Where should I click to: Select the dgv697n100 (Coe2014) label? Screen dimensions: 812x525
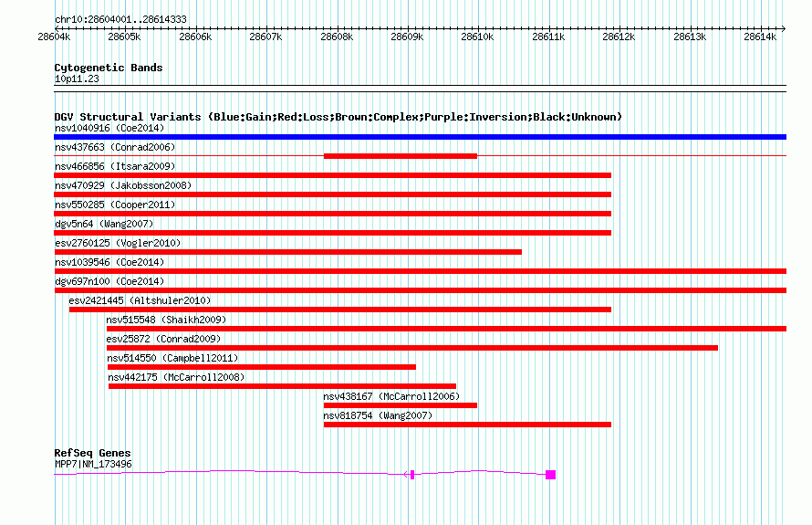click(x=109, y=281)
